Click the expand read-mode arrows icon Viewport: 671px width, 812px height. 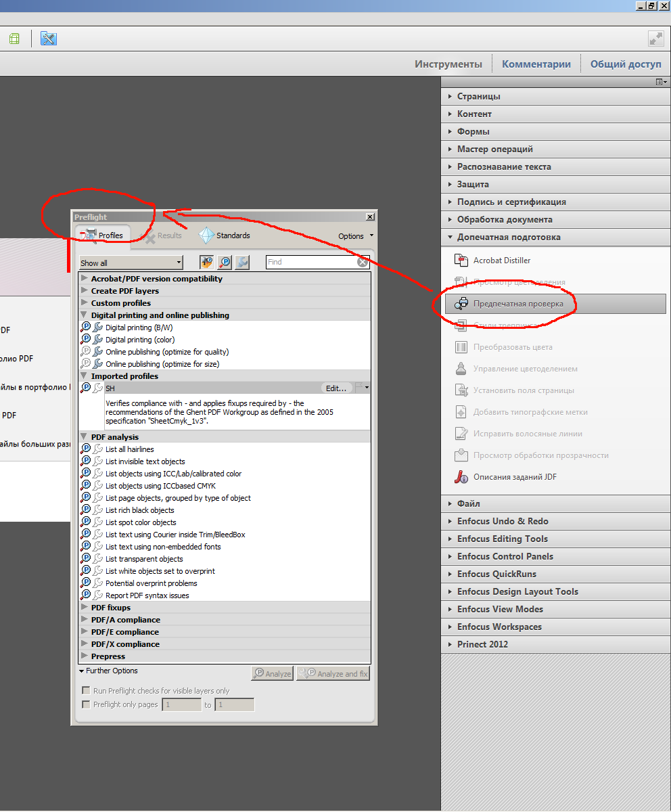[x=656, y=39]
